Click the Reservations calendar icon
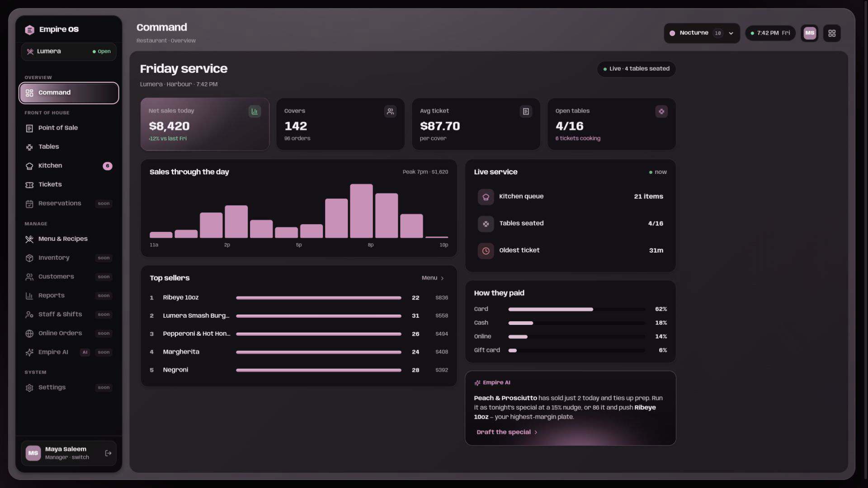The height and width of the screenshot is (488, 868). 29,204
